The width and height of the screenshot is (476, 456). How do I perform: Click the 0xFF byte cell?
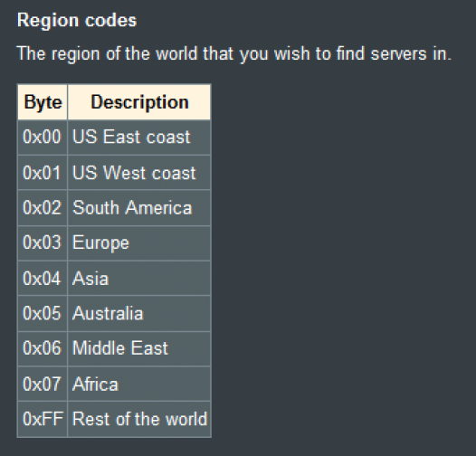43,419
